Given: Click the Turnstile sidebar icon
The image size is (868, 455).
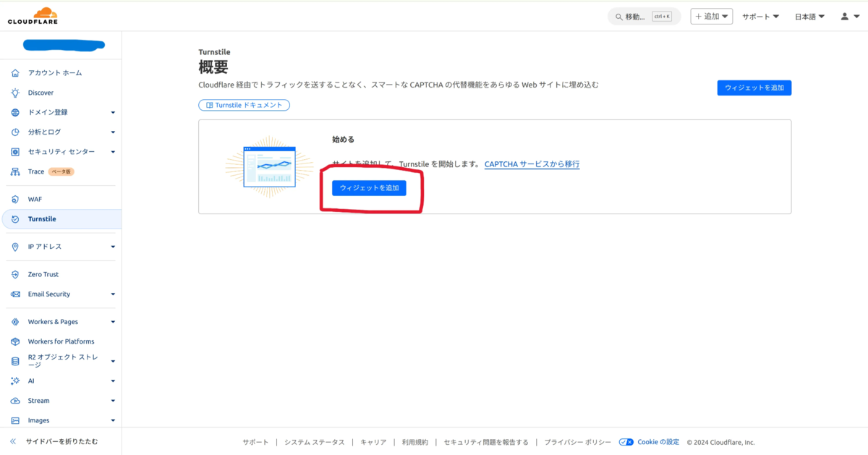Looking at the screenshot, I should click(15, 219).
